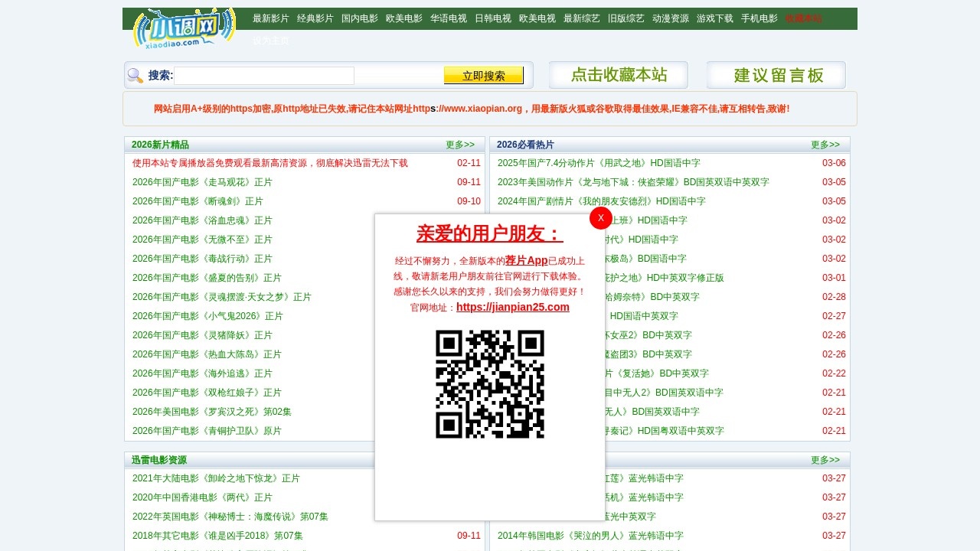Open 最新综艺 menu item
The image size is (980, 551).
(582, 18)
